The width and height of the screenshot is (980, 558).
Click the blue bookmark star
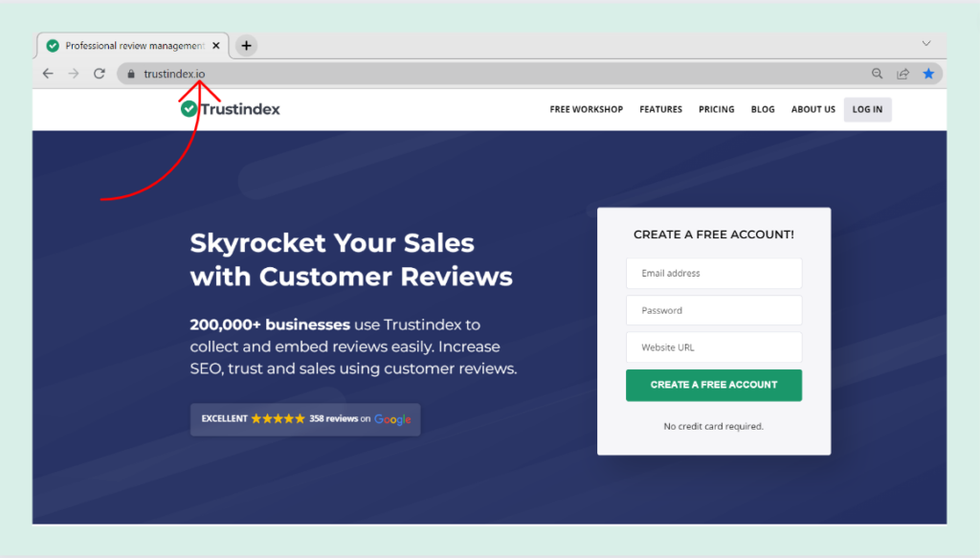[928, 74]
